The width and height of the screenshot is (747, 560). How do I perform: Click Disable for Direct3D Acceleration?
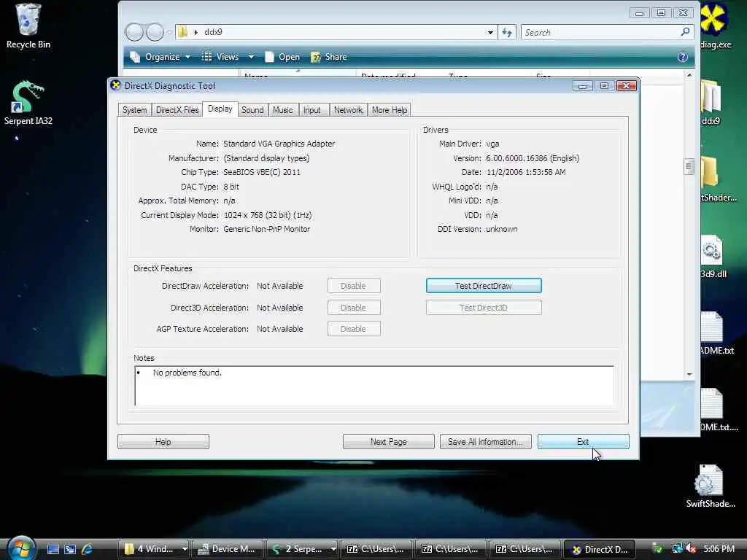[x=354, y=308]
